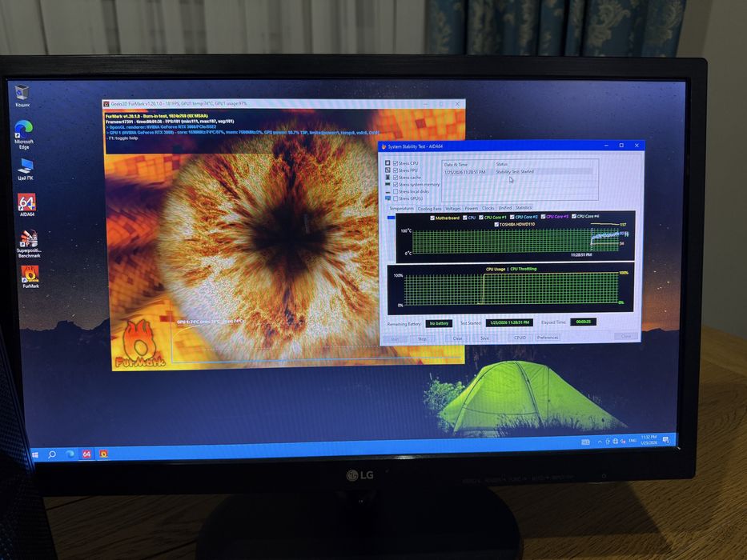747x560 pixels.
Task: Open the Recycle Bin desktop icon
Action: pyautogui.click(x=22, y=95)
